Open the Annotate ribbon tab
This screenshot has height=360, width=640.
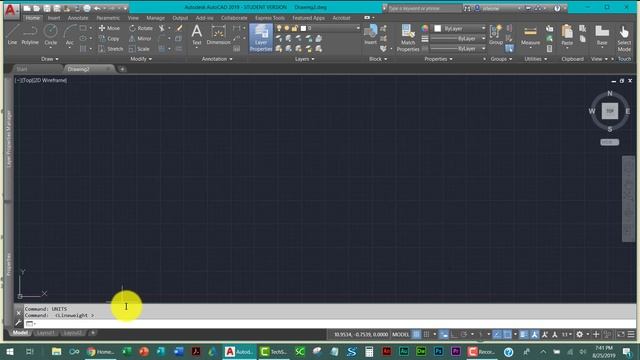78,18
